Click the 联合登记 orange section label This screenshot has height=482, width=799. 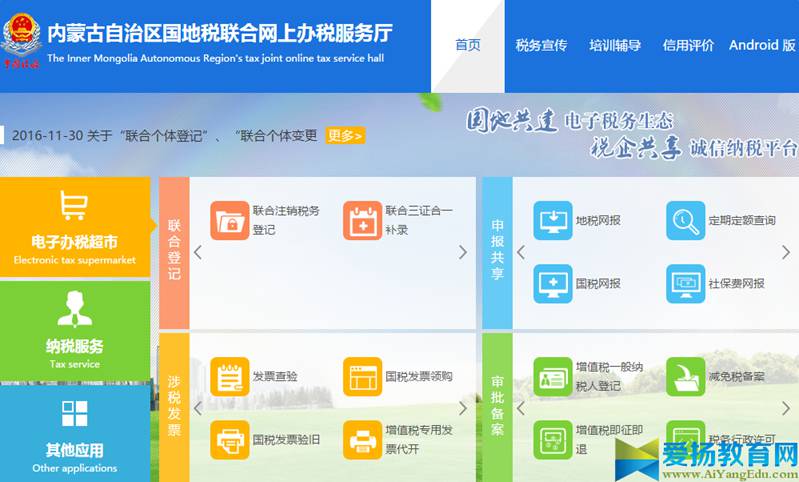pos(174,252)
